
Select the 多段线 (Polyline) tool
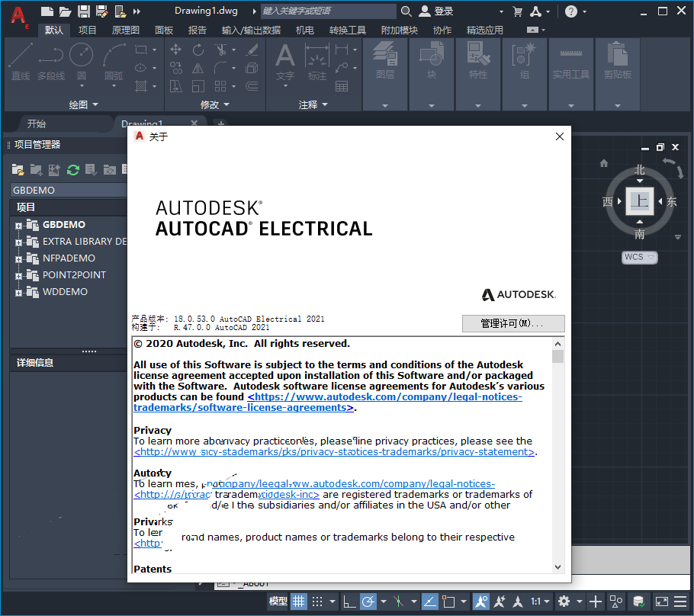tap(51, 63)
